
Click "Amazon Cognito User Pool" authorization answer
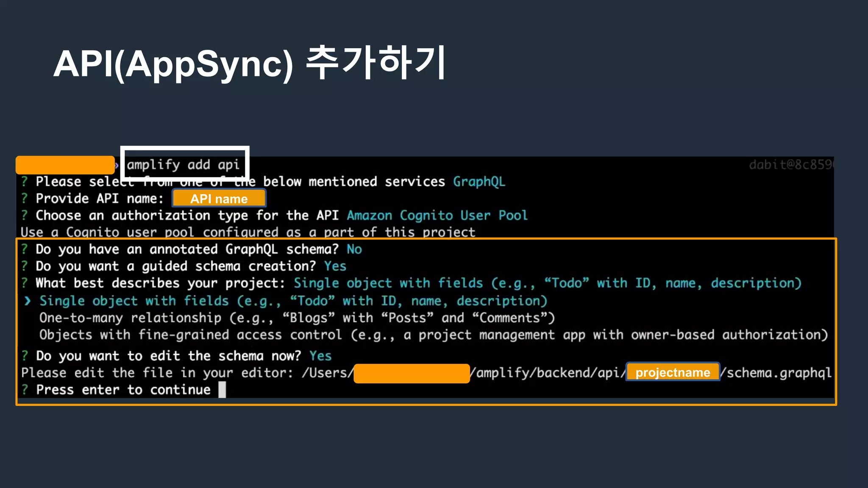pyautogui.click(x=437, y=216)
